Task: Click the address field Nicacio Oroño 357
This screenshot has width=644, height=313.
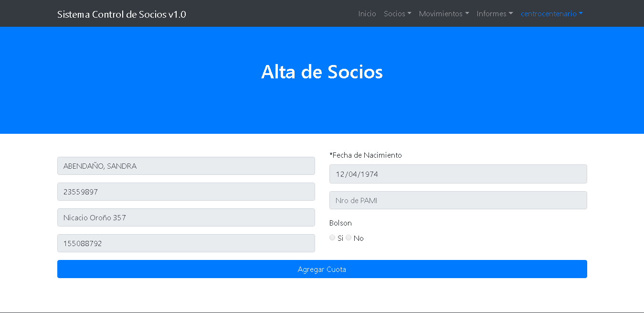Action: (186, 217)
